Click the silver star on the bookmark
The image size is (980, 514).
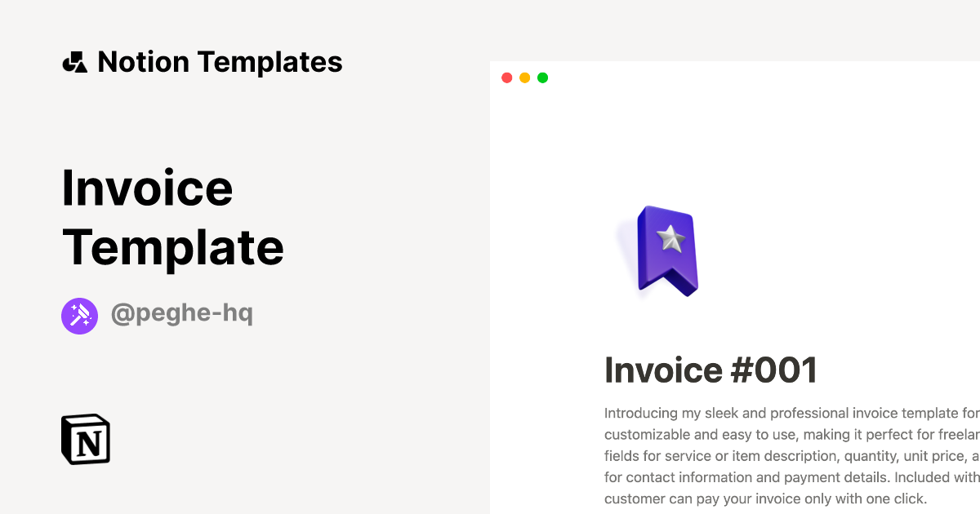(x=670, y=237)
